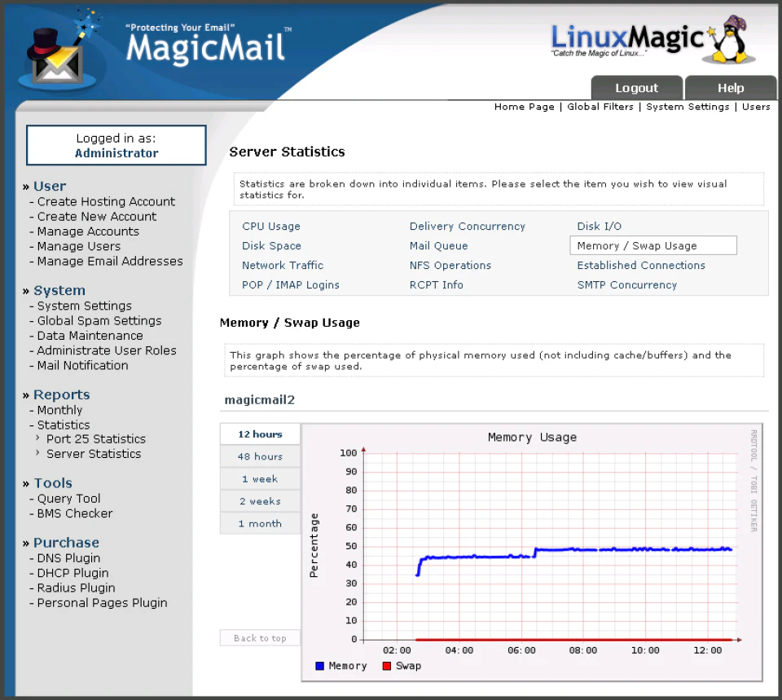Open Network Traffic statistics
The image size is (782, 700).
282,265
